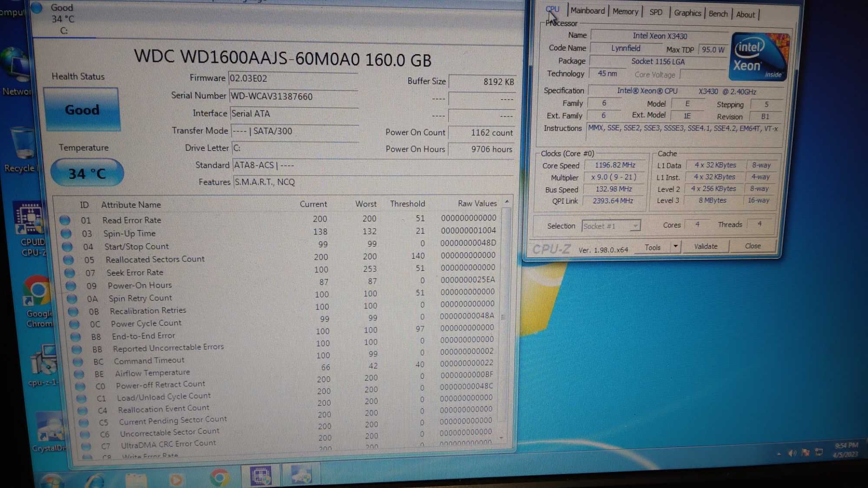Click the UltraDMA CRC Error Count orb
Viewport: 868px width, 488px height.
(x=86, y=446)
